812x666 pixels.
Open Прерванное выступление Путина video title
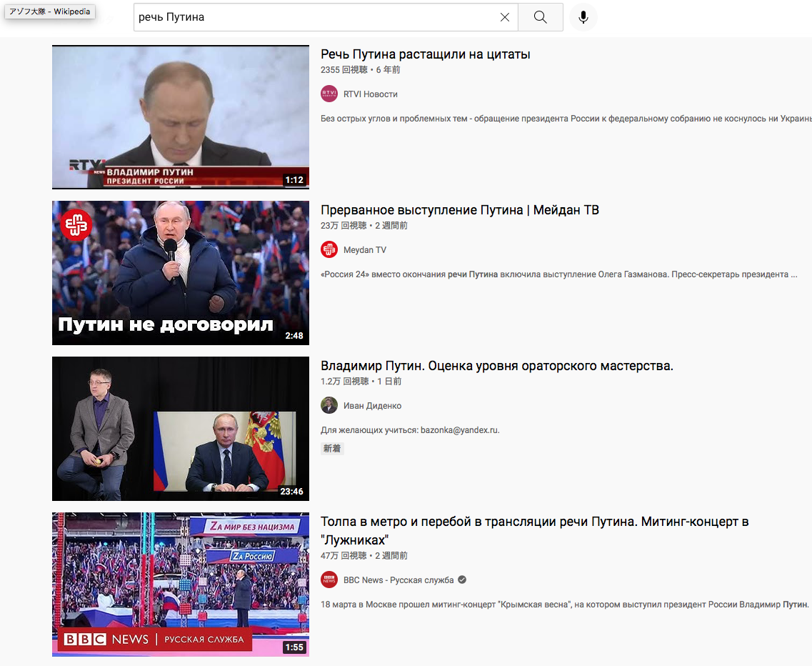[x=459, y=210]
